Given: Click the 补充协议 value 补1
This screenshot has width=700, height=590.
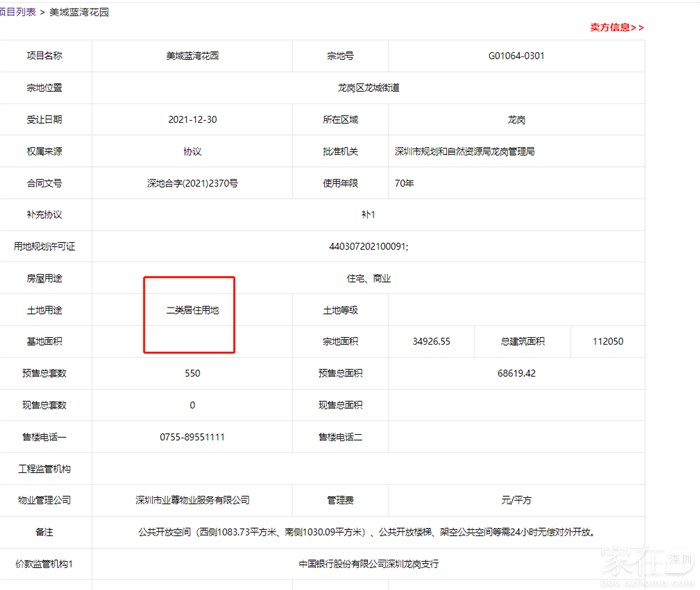Looking at the screenshot, I should (x=368, y=215).
